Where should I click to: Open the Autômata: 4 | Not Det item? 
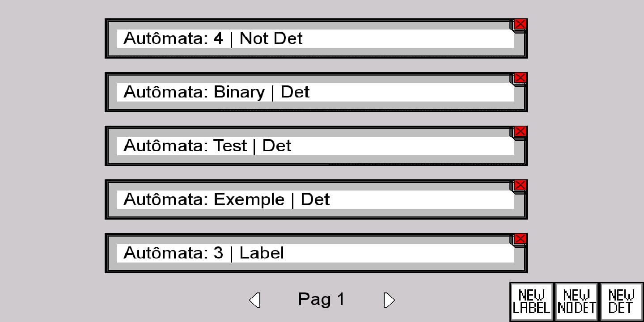click(x=315, y=38)
